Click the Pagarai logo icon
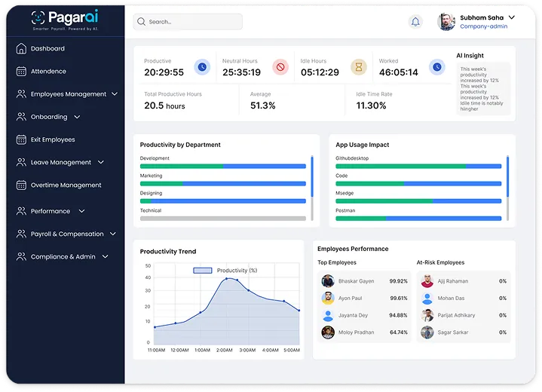The height and width of the screenshot is (392, 542). [38, 17]
